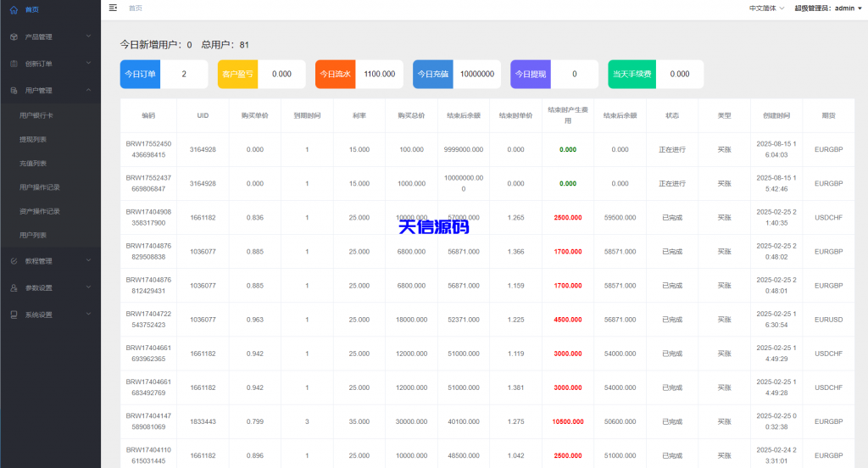Click the 到期时间 column header
This screenshot has width=868, height=468.
pos(307,116)
